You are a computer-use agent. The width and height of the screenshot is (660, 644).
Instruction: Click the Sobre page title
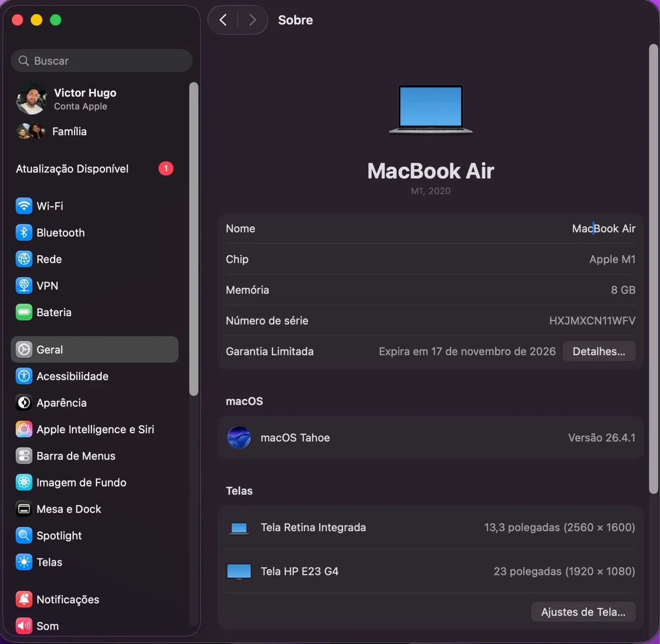[295, 20]
